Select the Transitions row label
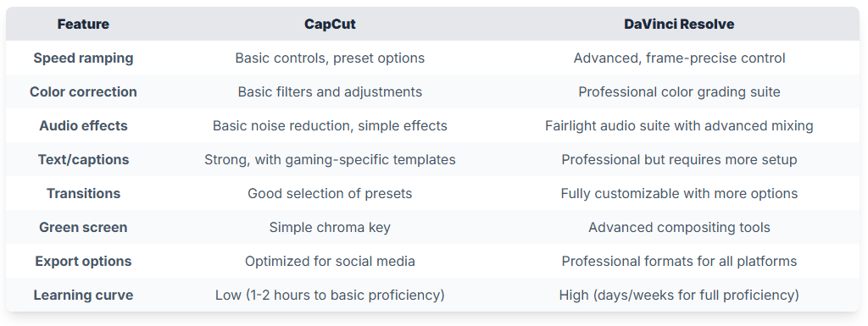The width and height of the screenshot is (868, 326). click(83, 193)
